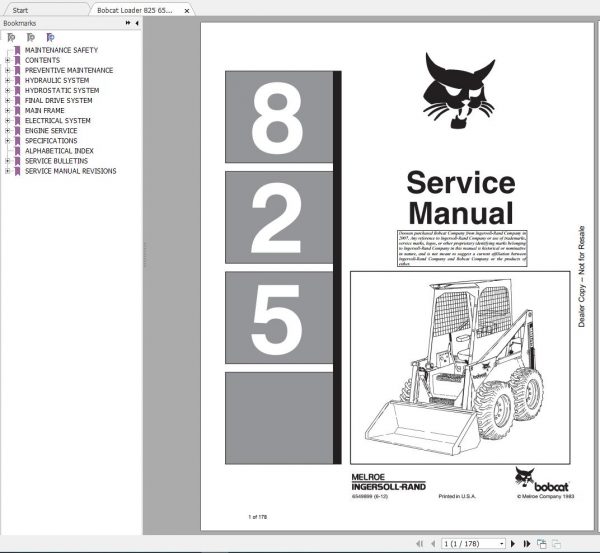Click the Doosan disclaimer notice box
Image resolution: width=600 pixels, height=553 pixels.
point(462,248)
